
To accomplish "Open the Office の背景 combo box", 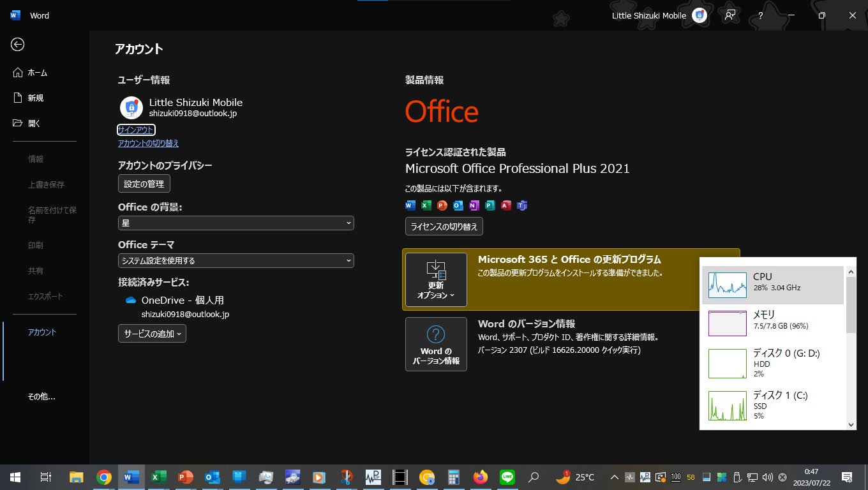I will point(236,223).
